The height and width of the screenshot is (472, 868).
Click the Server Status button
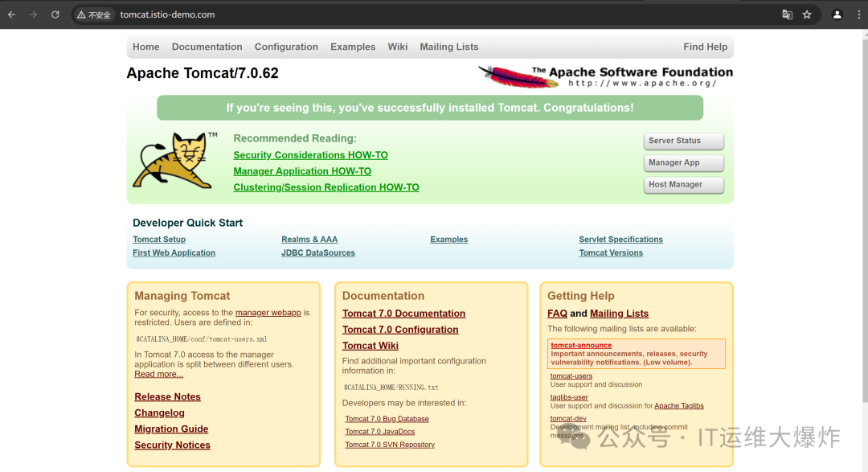coord(684,141)
